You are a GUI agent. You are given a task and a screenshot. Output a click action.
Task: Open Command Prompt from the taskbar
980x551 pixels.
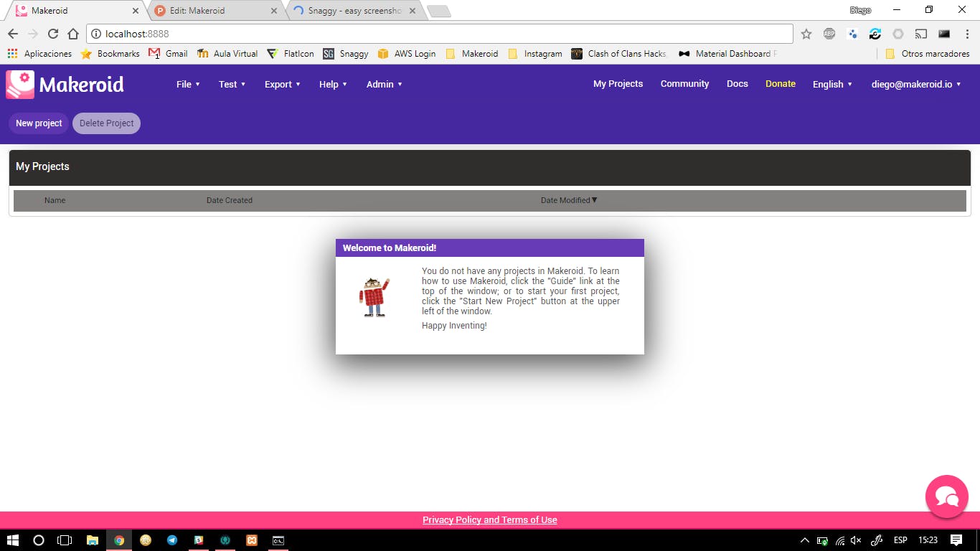tap(278, 540)
